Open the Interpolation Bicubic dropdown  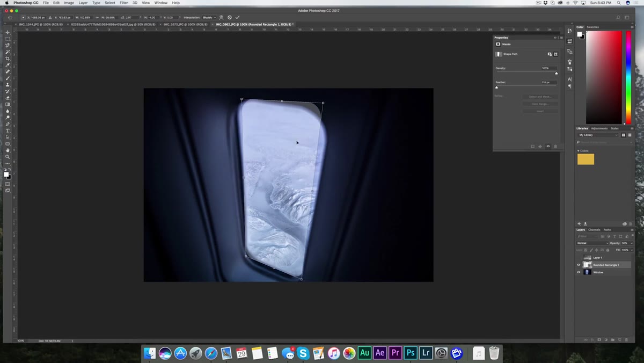click(209, 17)
